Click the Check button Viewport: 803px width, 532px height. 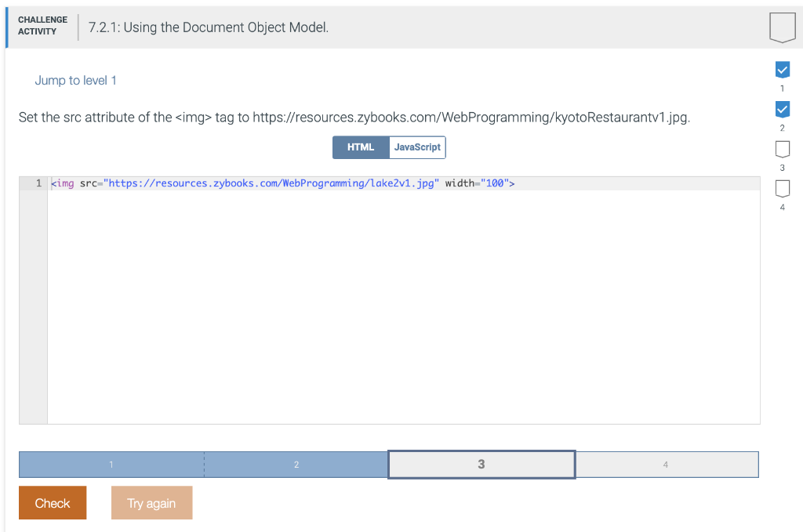[52, 502]
